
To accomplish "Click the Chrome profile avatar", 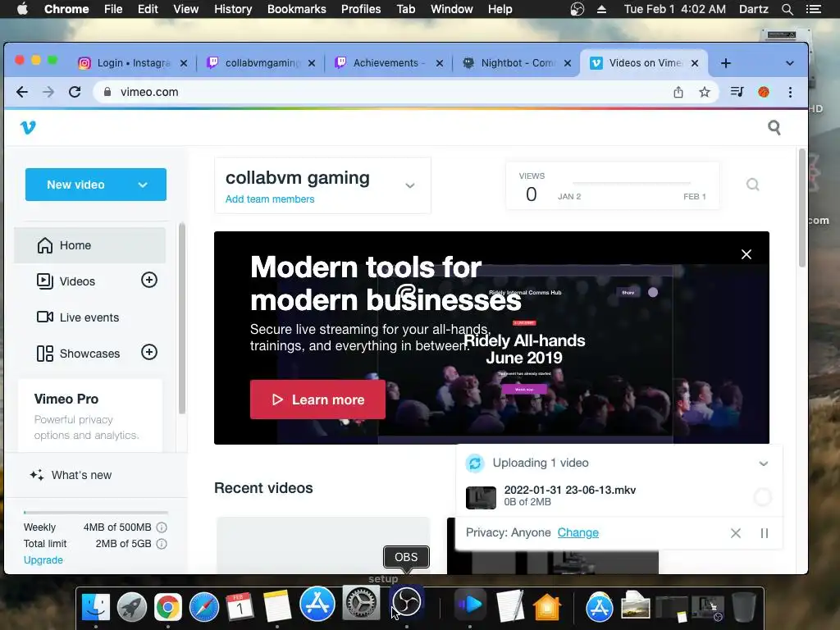I will (x=764, y=92).
